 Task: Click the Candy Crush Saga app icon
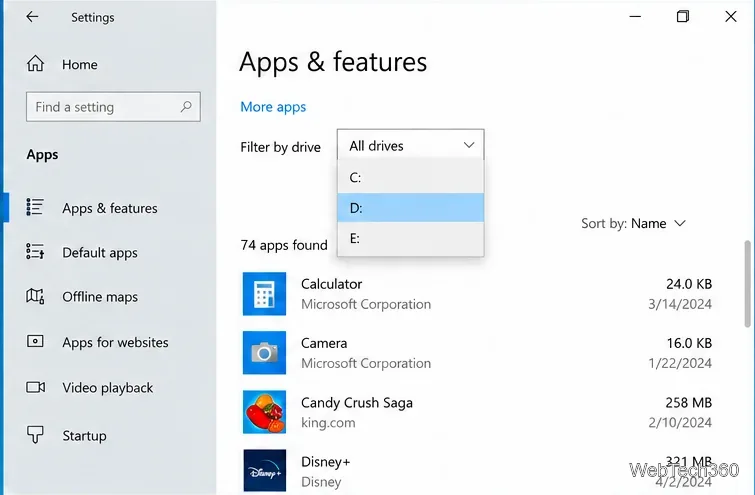(264, 412)
